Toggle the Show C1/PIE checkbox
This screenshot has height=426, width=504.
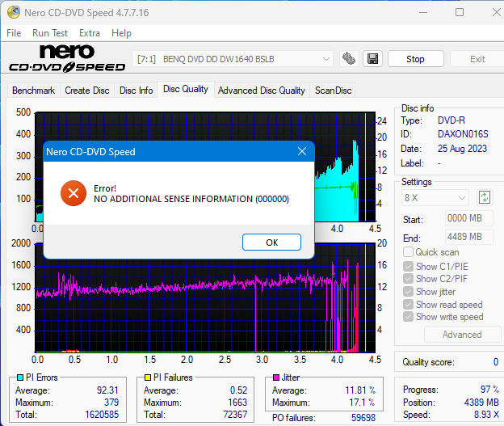pos(408,267)
